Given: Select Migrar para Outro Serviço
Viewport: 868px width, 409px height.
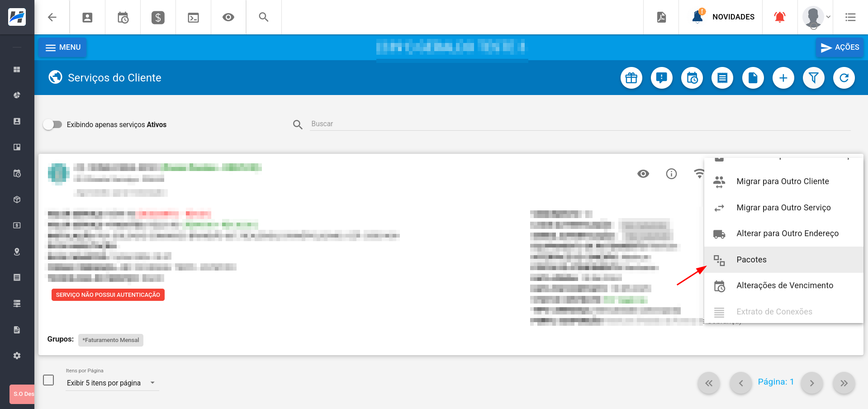Looking at the screenshot, I should click(x=784, y=208).
